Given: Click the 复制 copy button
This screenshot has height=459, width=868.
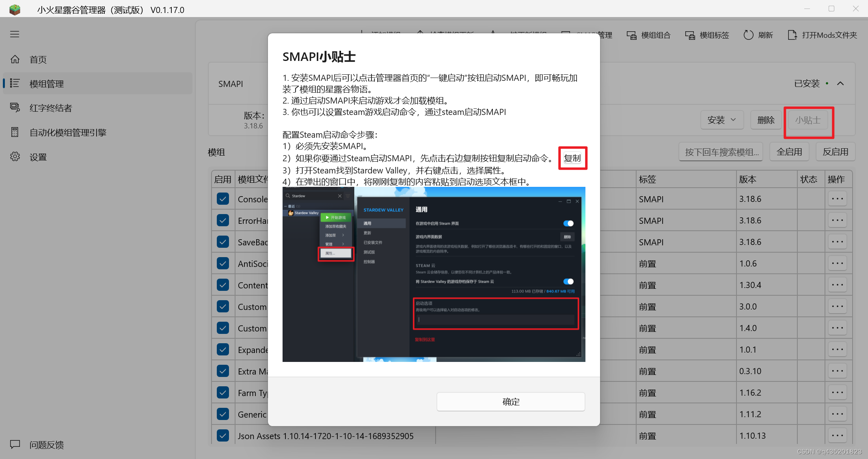Looking at the screenshot, I should [x=572, y=158].
